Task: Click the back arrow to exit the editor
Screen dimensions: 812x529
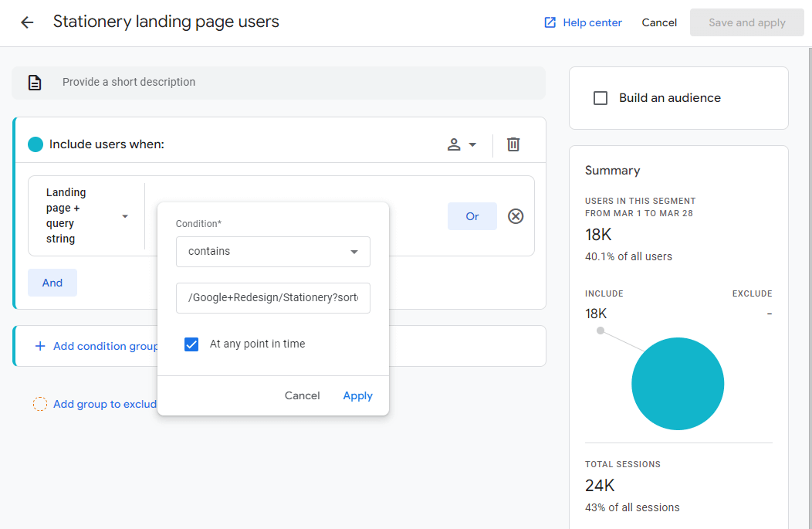Action: (26, 22)
